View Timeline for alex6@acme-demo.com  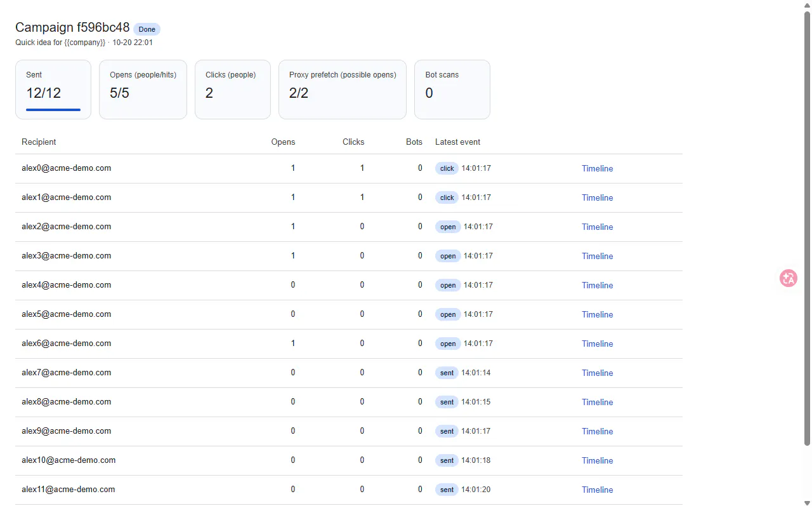coord(598,344)
